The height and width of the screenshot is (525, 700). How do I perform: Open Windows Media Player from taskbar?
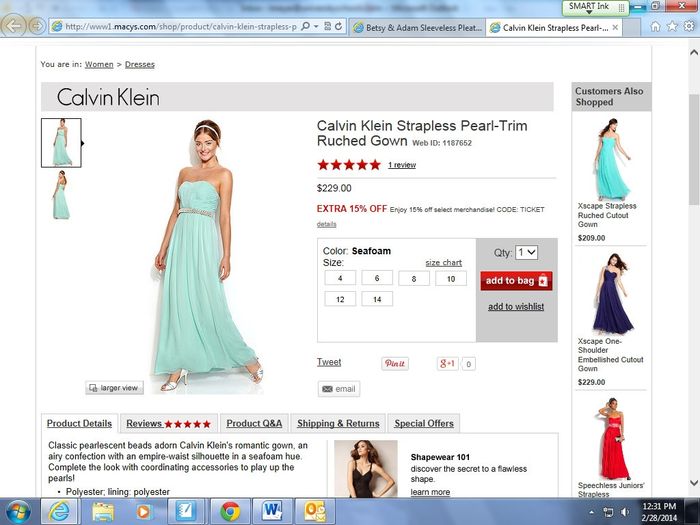coord(143,512)
